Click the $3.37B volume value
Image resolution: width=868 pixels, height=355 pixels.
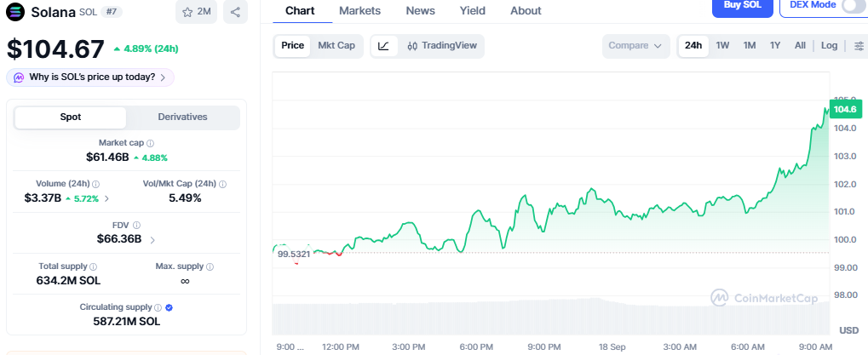43,198
